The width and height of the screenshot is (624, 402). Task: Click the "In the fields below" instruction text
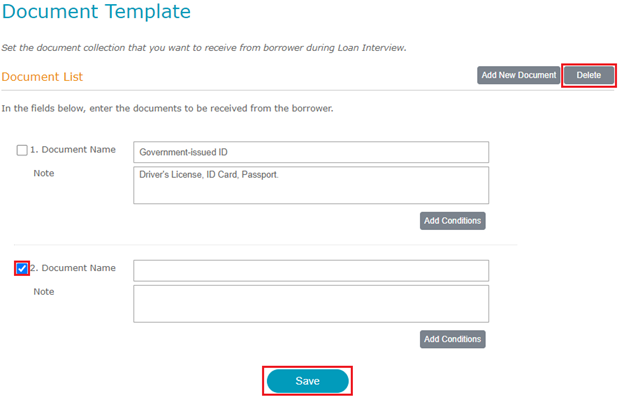click(x=167, y=108)
